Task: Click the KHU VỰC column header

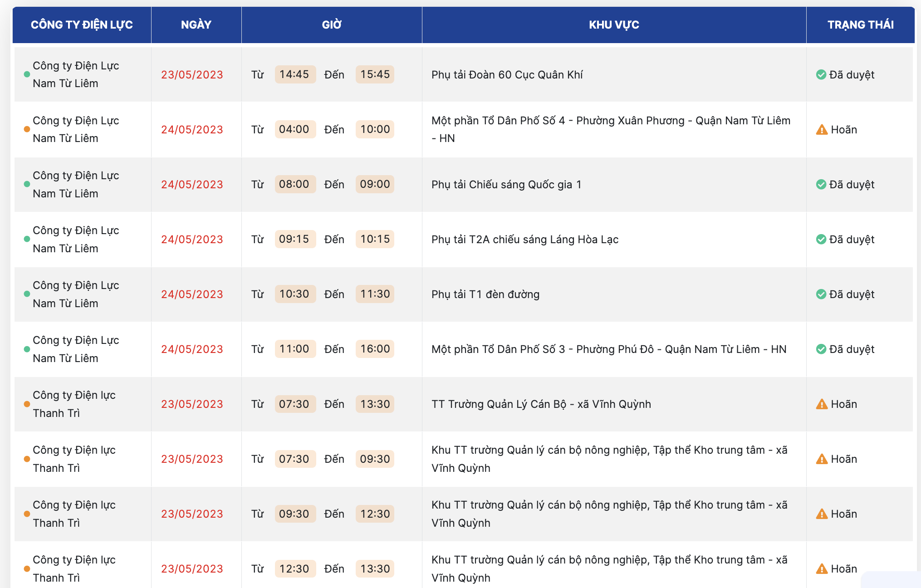Action: (x=614, y=25)
